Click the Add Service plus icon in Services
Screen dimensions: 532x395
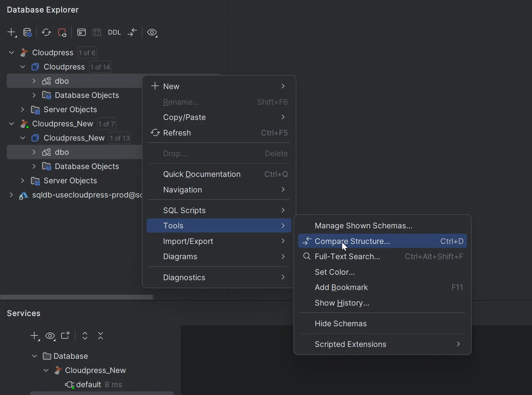pos(35,336)
